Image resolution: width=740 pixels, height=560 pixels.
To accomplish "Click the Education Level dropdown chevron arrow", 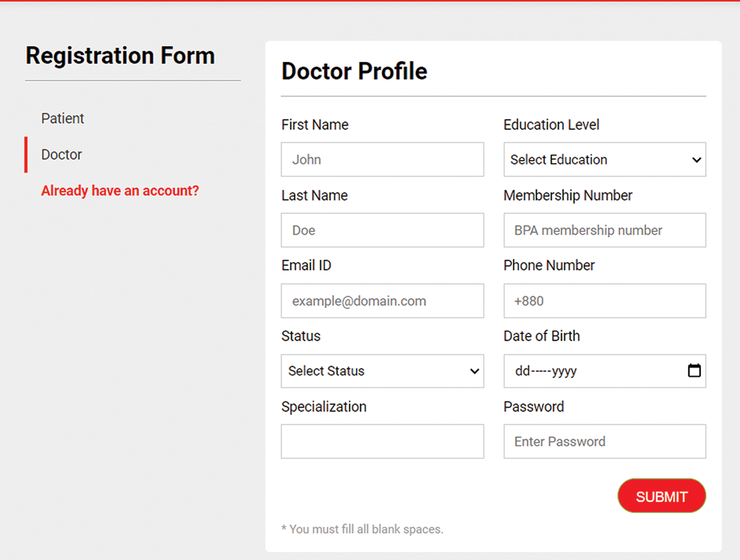I will [697, 160].
